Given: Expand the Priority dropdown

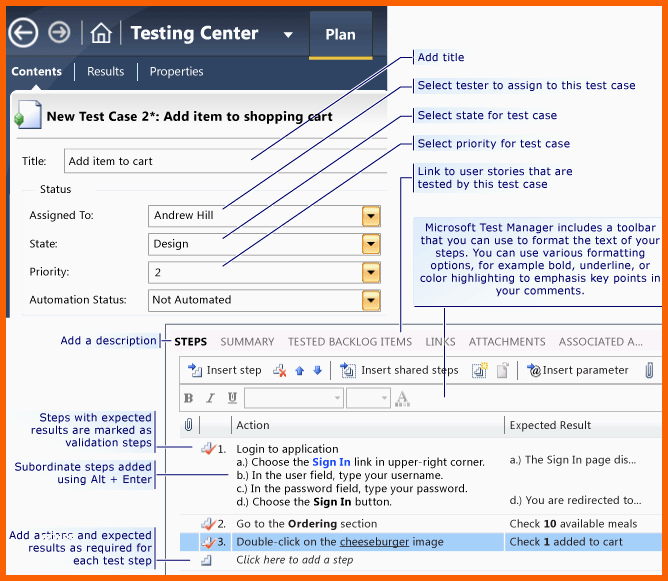Looking at the screenshot, I should pos(371,273).
